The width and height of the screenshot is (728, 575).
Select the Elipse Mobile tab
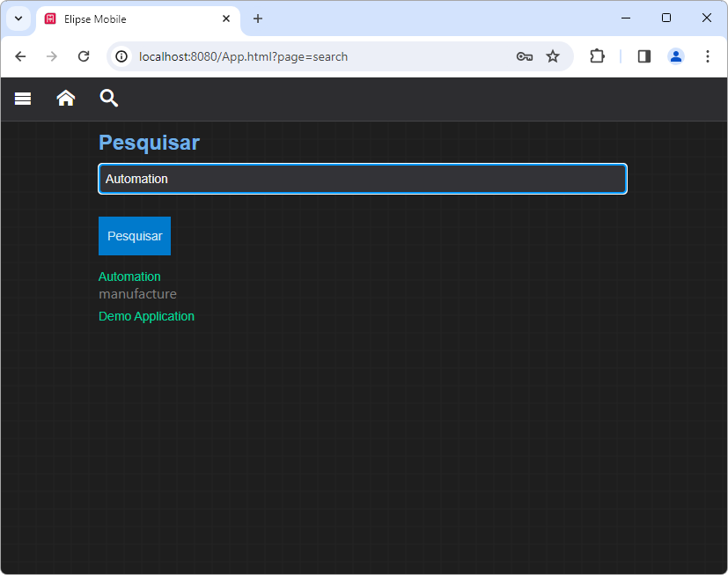[132, 18]
